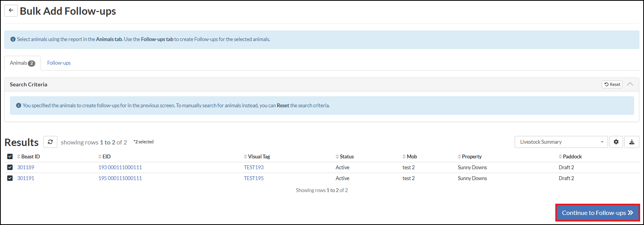This screenshot has height=225, width=644.
Task: Sort by EID column
Action: 105,156
